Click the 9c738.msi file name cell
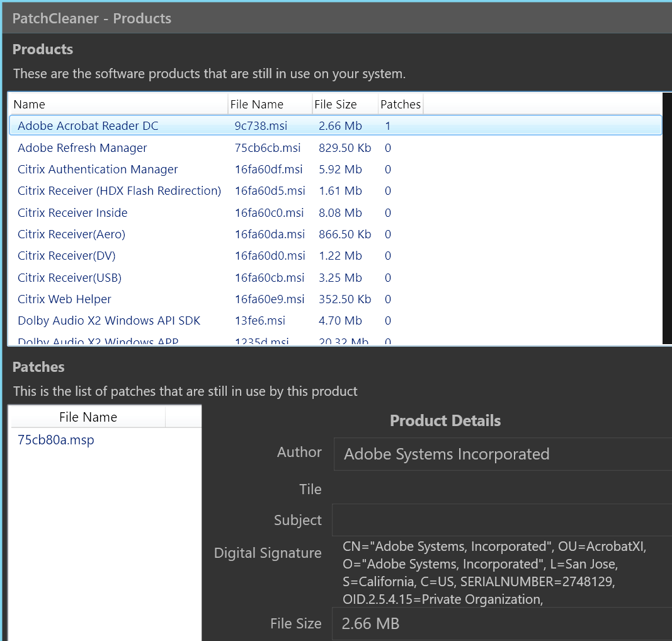The height and width of the screenshot is (641, 672). (261, 125)
